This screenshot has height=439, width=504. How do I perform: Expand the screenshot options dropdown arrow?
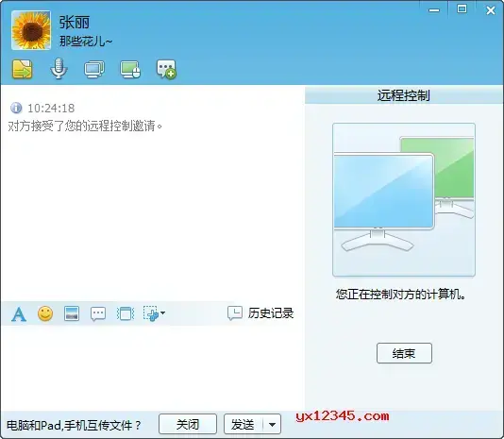pyautogui.click(x=162, y=312)
